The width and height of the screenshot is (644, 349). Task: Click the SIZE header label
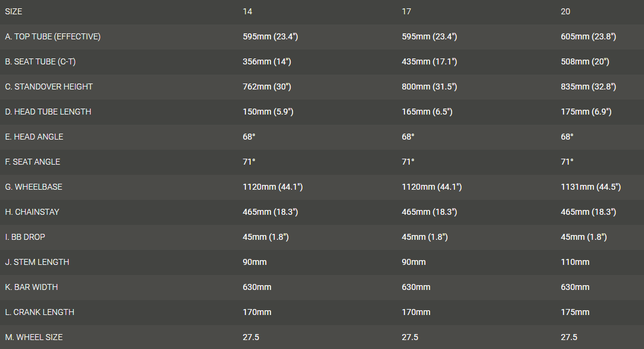tap(14, 12)
